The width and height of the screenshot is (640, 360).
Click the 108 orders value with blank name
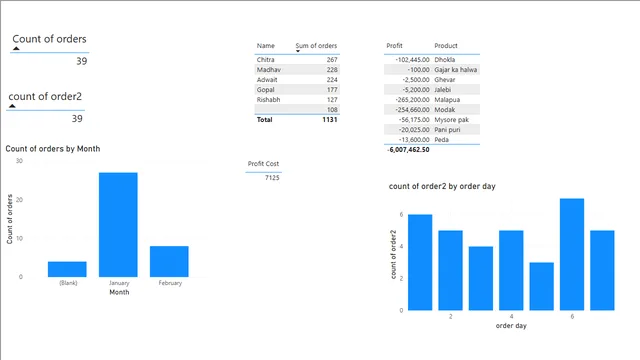point(332,110)
